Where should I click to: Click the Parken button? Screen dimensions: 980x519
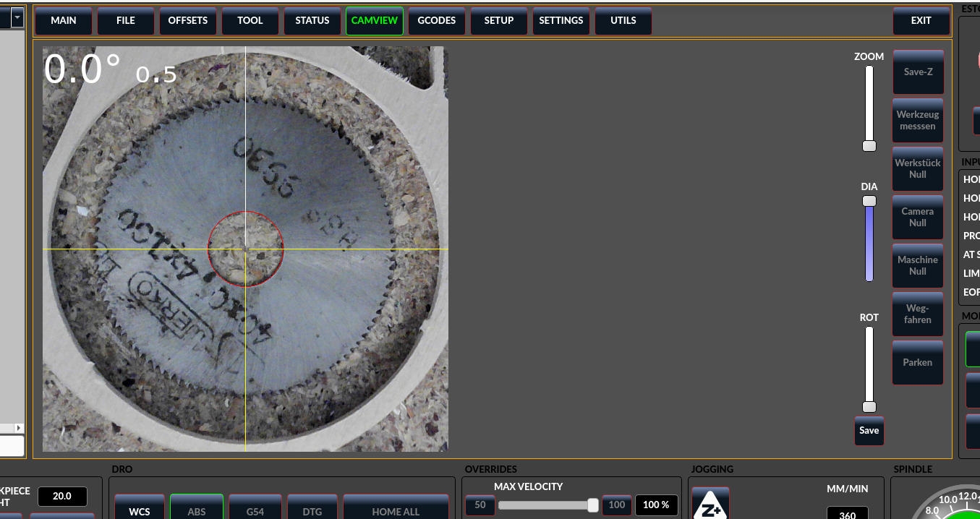pyautogui.click(x=918, y=362)
